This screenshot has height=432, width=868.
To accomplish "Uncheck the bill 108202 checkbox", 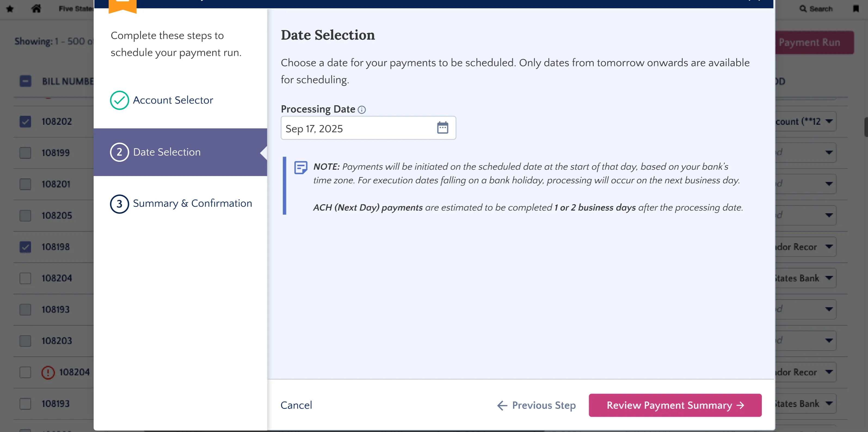I will pos(25,121).
